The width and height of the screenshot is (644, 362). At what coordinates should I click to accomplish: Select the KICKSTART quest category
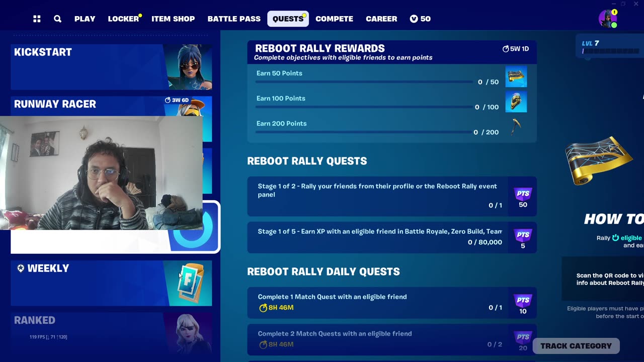111,67
